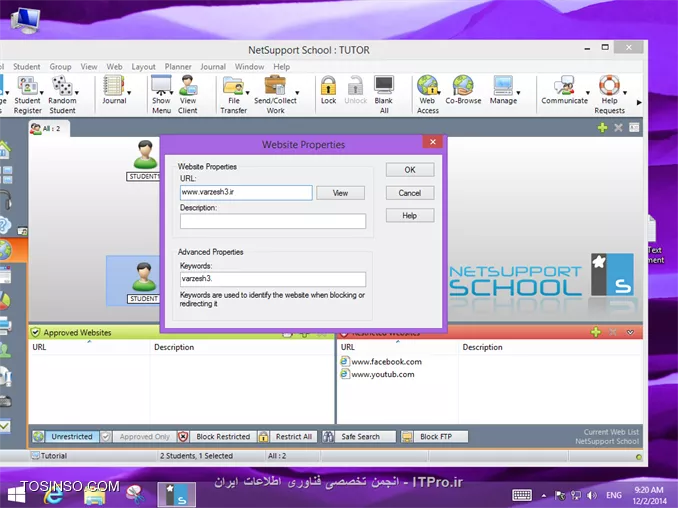Click the Unlock toolbar icon
This screenshot has height=508, width=678.
coord(355,90)
